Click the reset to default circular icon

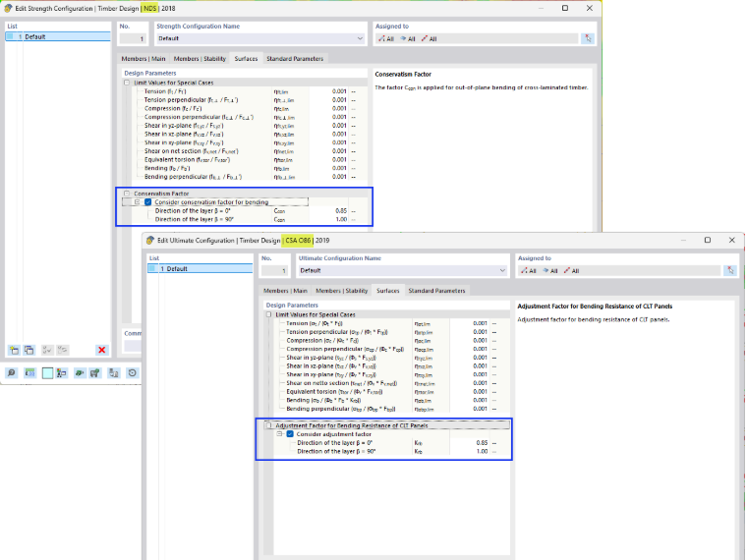(x=132, y=373)
